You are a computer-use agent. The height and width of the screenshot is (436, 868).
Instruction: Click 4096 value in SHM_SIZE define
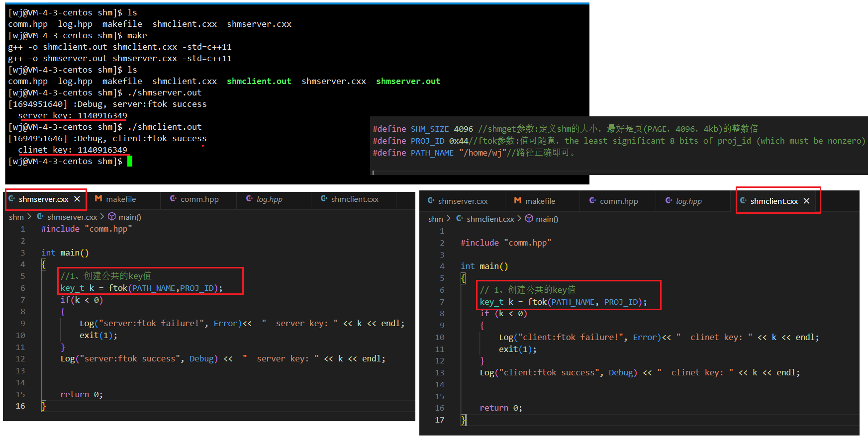463,129
